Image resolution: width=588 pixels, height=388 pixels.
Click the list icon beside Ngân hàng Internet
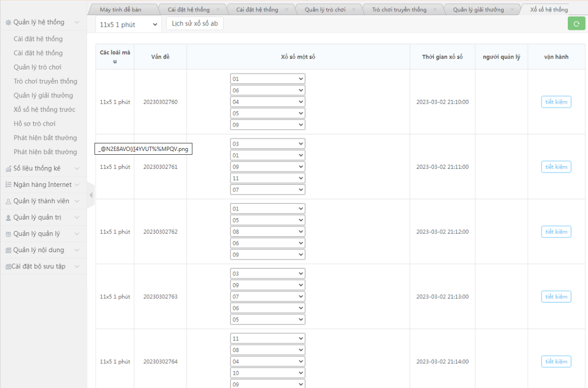coord(8,185)
